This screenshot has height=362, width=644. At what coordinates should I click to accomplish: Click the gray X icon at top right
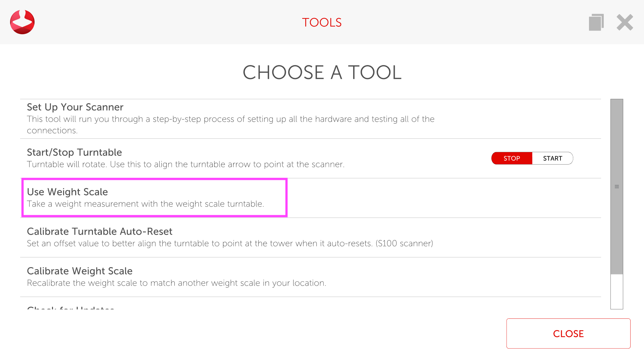(625, 22)
